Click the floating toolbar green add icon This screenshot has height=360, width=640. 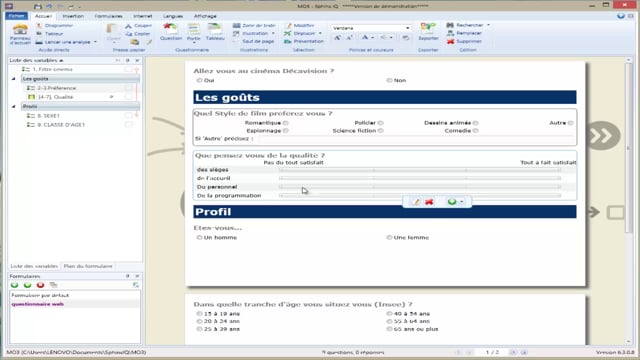pyautogui.click(x=452, y=202)
